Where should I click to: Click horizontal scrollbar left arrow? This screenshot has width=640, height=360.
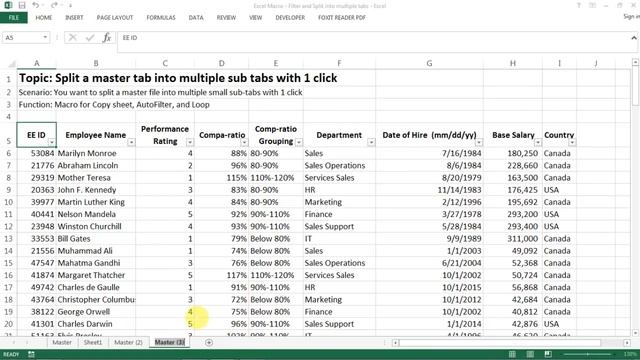coord(395,343)
